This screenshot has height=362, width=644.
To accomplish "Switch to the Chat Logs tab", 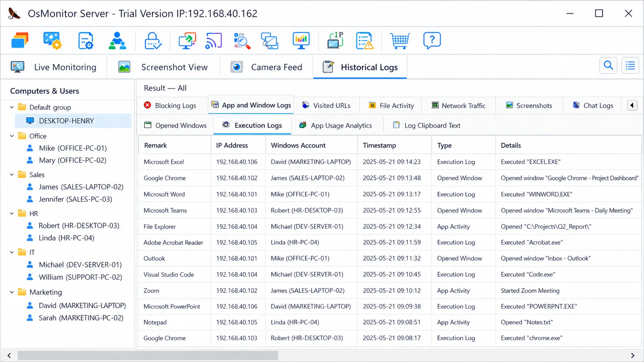I will click(x=593, y=105).
